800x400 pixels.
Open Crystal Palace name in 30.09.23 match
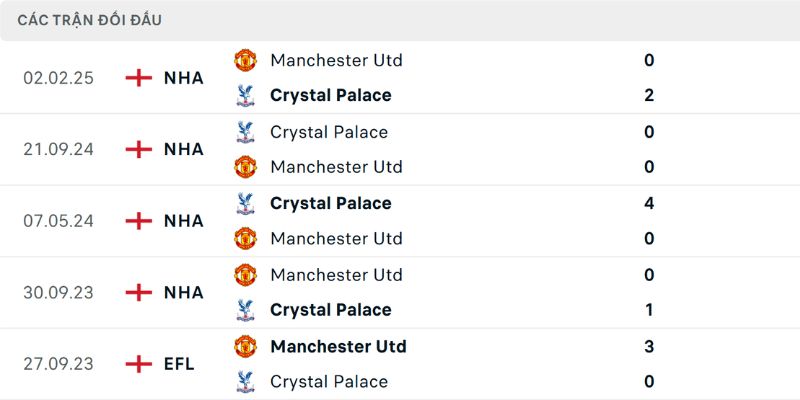331,310
